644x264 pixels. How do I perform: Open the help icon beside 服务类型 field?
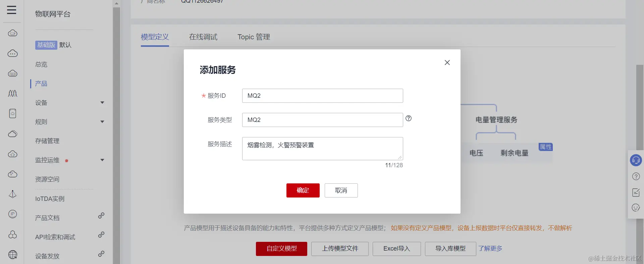pos(409,118)
